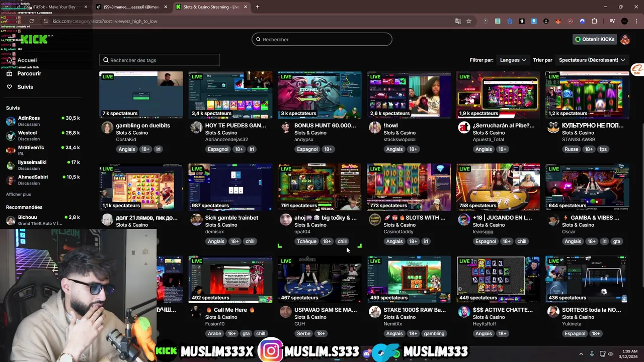Click the Bichouu avatar in Recommandées
Image resolution: width=644 pixels, height=362 pixels.
coord(11,220)
